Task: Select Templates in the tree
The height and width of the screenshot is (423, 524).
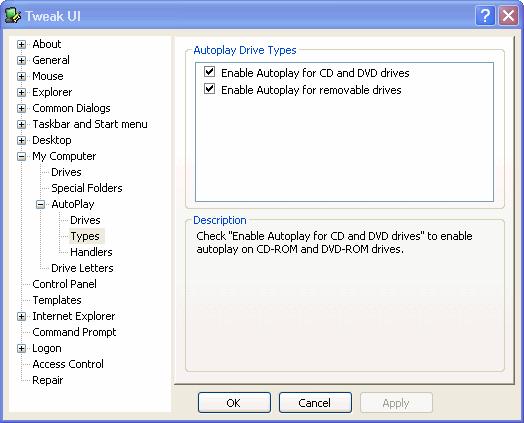Action: tap(57, 300)
